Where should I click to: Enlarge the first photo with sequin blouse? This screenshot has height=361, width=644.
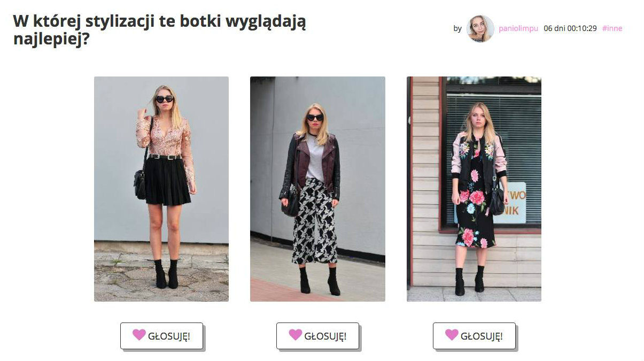coord(161,189)
